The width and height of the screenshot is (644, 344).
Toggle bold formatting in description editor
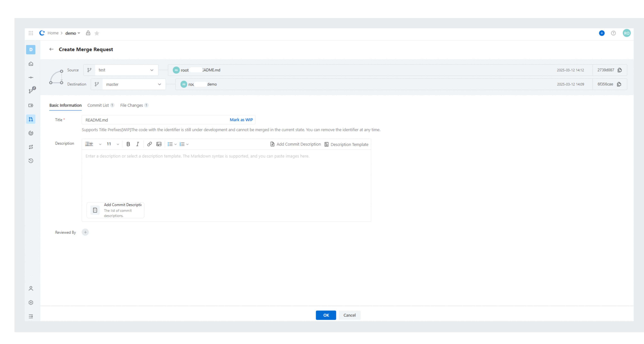tap(128, 144)
